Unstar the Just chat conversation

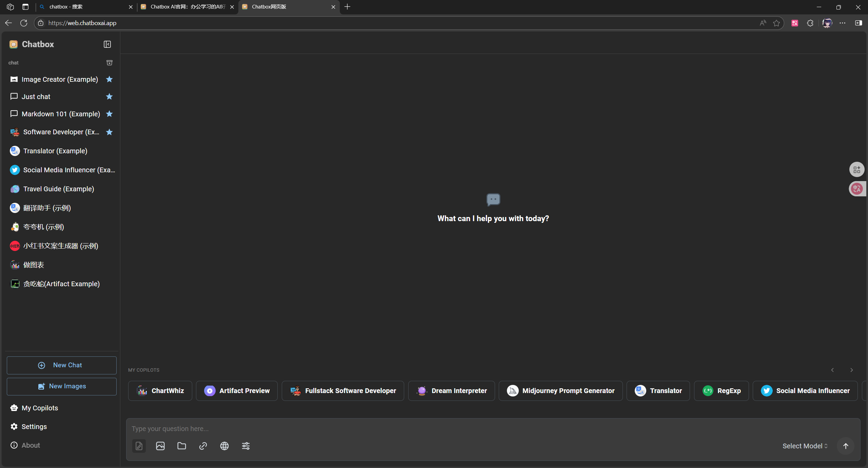click(109, 97)
